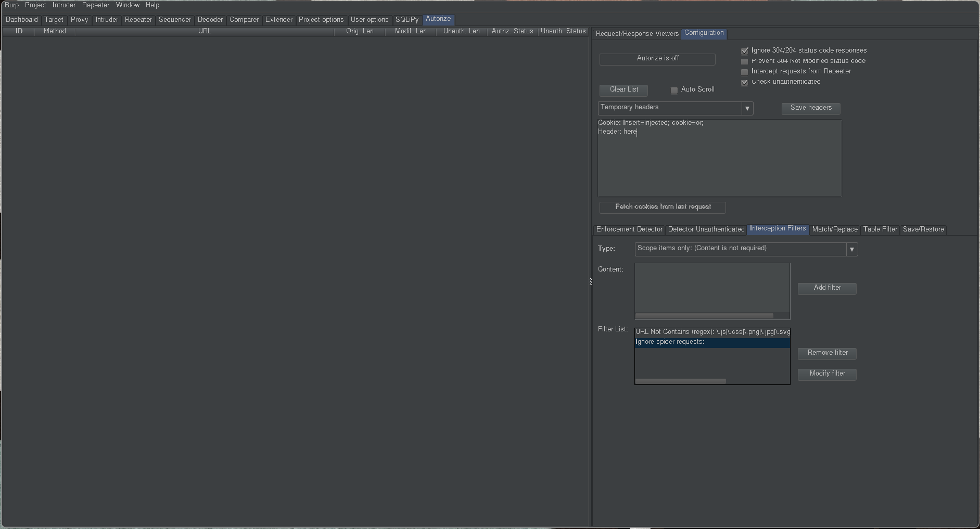This screenshot has width=980, height=529.
Task: Open the Temporary headers dropdown arrow
Action: pyautogui.click(x=747, y=108)
